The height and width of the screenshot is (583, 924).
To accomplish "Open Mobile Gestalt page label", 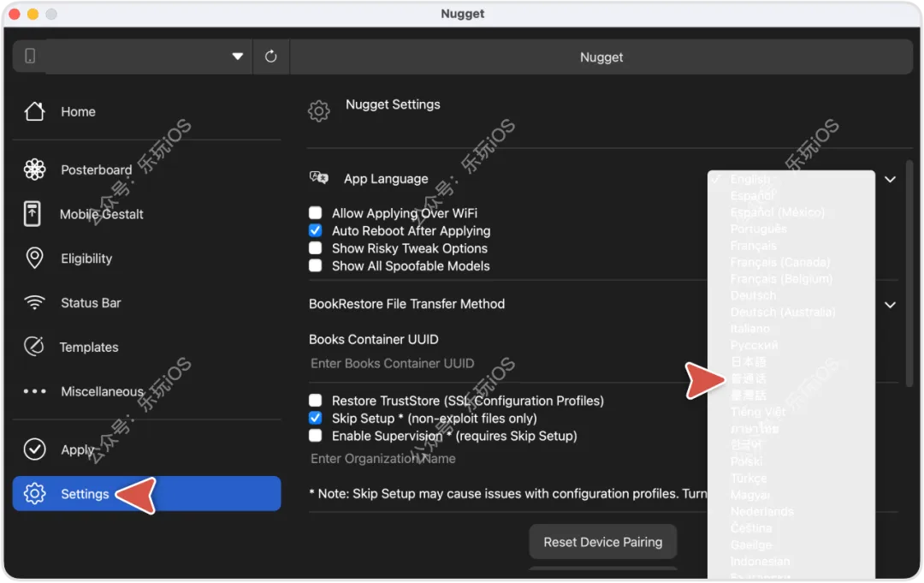I will pyautogui.click(x=101, y=215).
